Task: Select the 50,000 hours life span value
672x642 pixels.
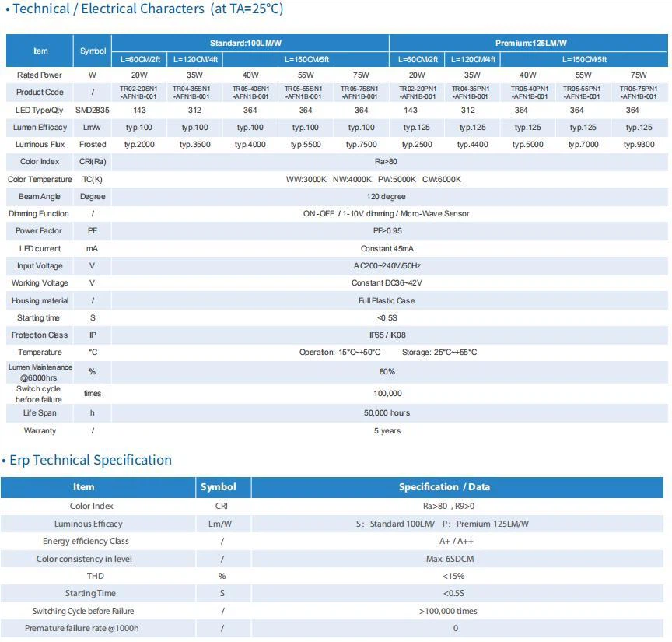Action: tap(387, 413)
